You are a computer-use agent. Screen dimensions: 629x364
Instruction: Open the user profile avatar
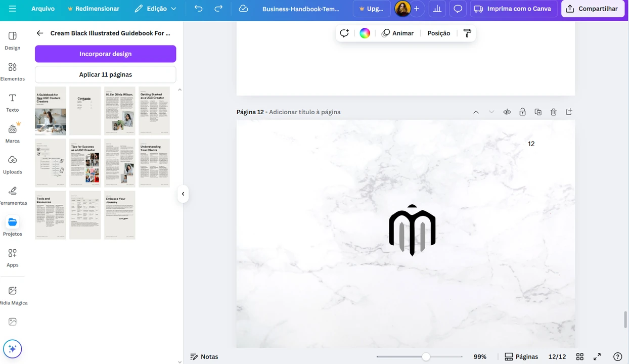402,9
